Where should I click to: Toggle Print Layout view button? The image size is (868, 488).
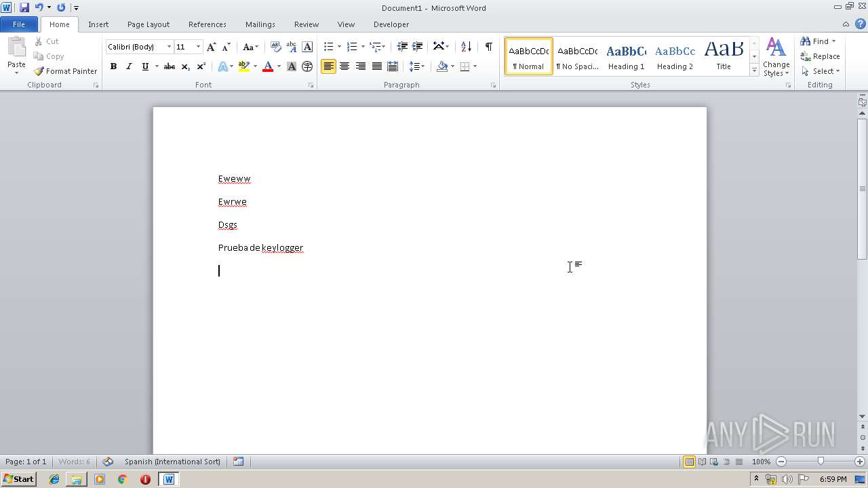tap(689, 462)
